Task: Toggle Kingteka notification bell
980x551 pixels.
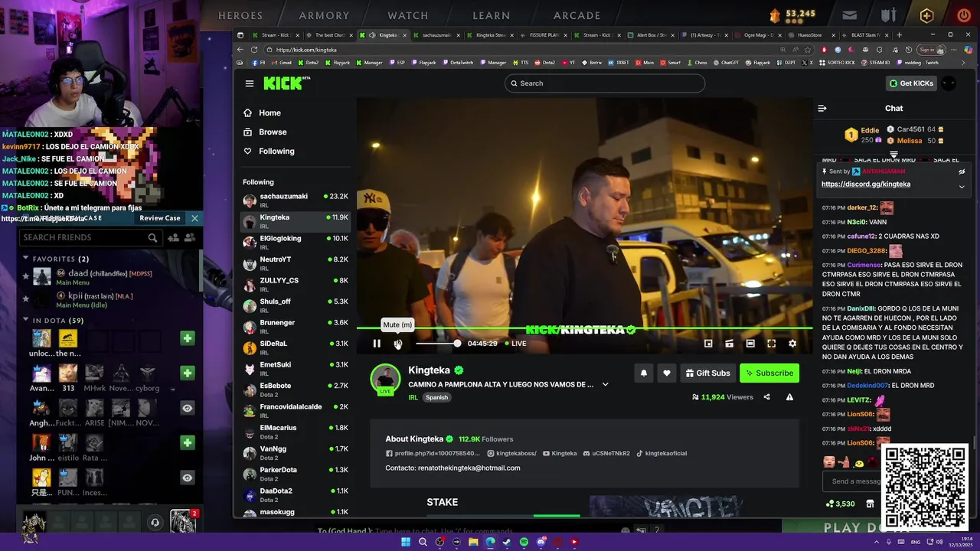Action: click(644, 373)
